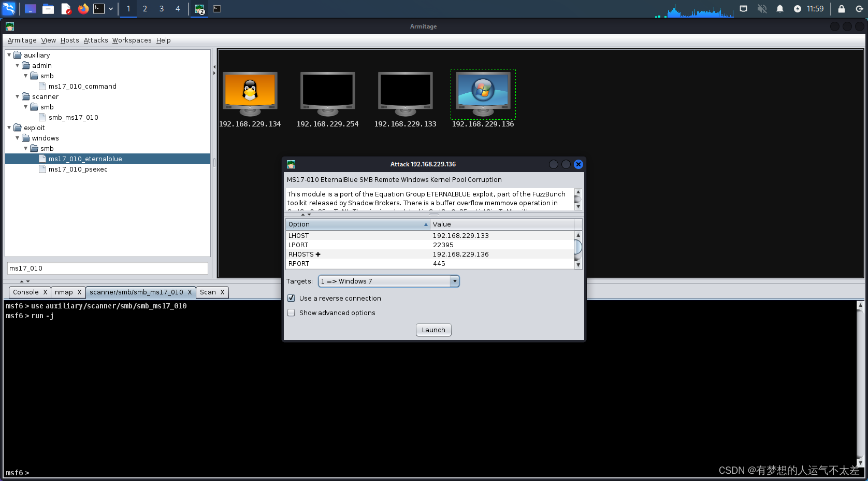Switch to workspace 4
The width and height of the screenshot is (868, 481).
pos(178,9)
